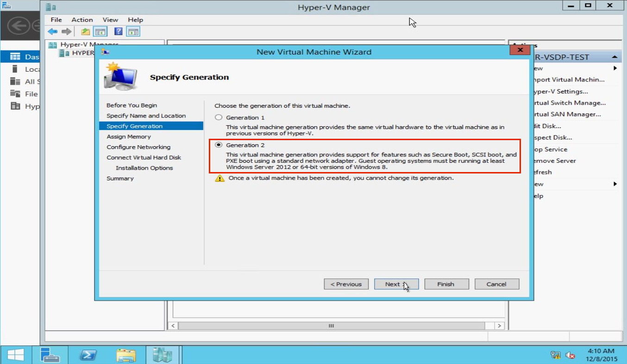Viewport: 627px width, 364px height.
Task: Click Next to continue the wizard
Action: coord(396,284)
